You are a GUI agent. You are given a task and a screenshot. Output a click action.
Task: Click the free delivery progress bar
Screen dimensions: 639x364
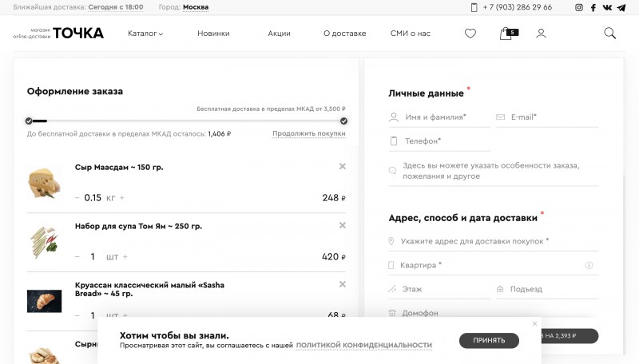coord(186,121)
